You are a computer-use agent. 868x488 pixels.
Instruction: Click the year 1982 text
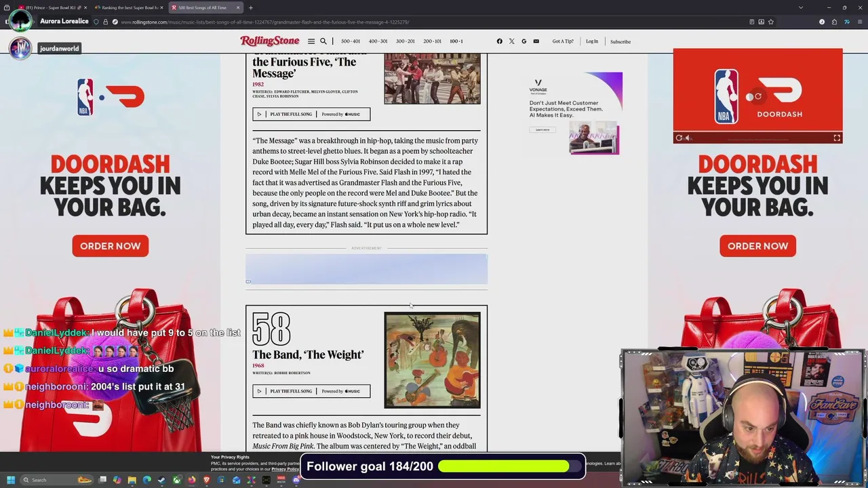point(258,85)
